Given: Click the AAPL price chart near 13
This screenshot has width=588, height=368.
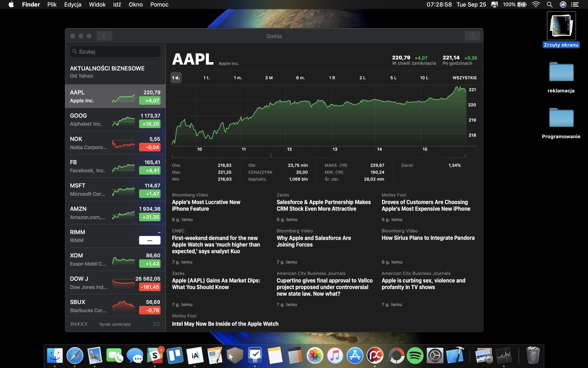Looking at the screenshot, I should pyautogui.click(x=331, y=116).
